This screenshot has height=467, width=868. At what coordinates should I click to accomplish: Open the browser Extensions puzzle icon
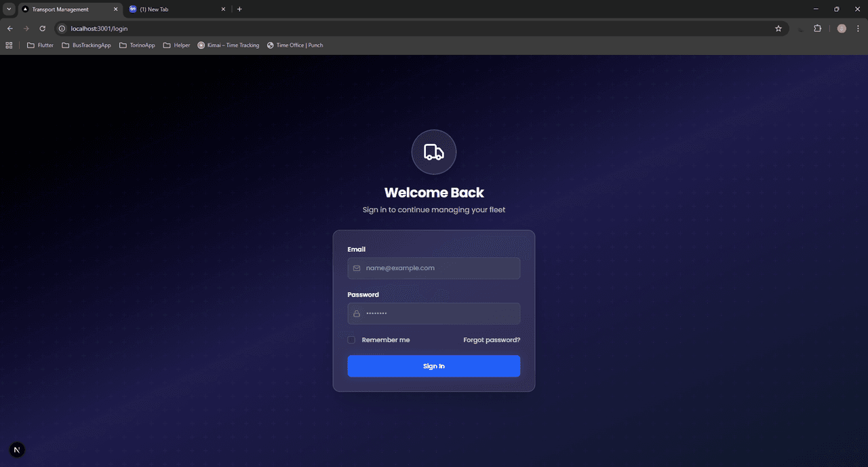point(817,29)
